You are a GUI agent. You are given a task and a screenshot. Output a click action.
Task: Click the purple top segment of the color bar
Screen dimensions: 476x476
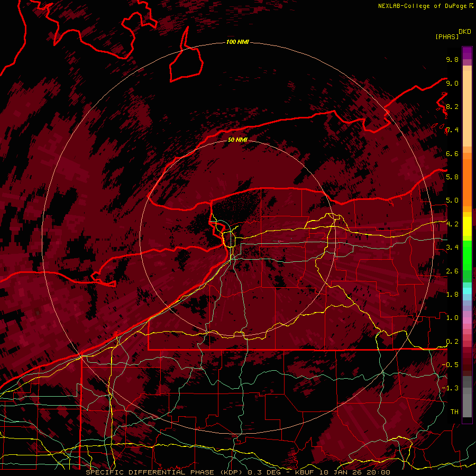[467, 53]
